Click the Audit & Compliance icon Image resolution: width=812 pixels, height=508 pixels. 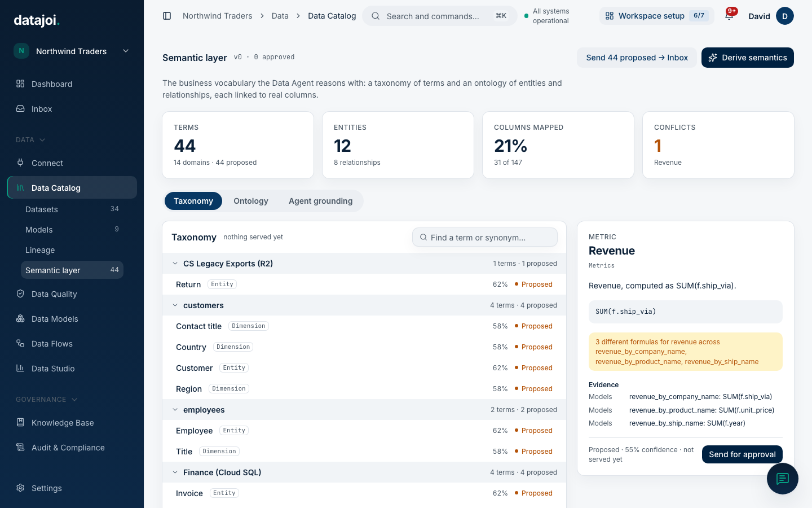(20, 447)
